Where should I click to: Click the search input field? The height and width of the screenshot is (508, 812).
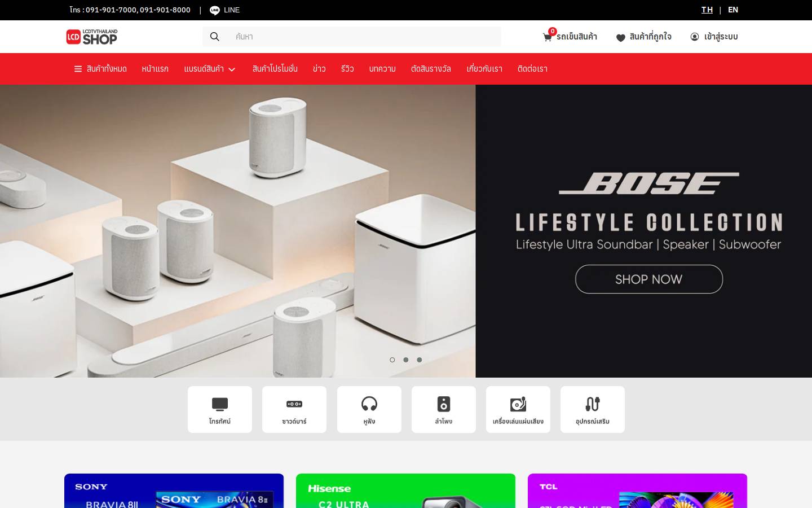[364, 37]
